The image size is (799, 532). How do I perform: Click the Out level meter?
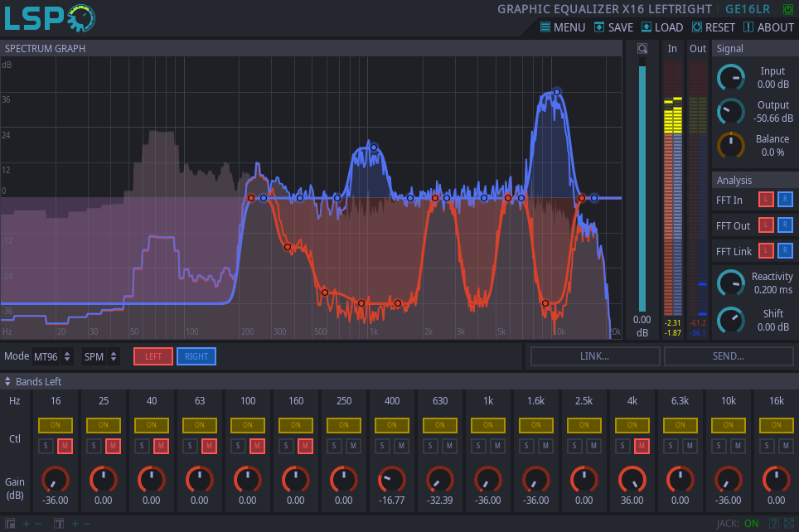click(698, 188)
